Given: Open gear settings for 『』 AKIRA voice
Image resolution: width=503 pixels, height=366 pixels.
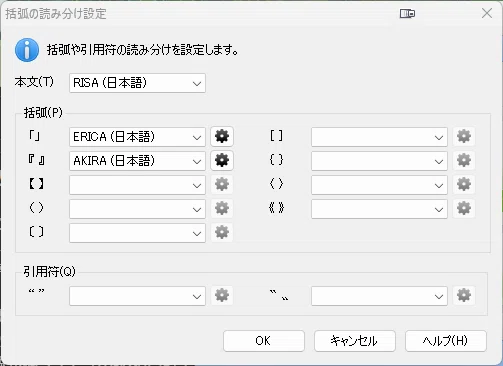Looking at the screenshot, I should tap(222, 160).
